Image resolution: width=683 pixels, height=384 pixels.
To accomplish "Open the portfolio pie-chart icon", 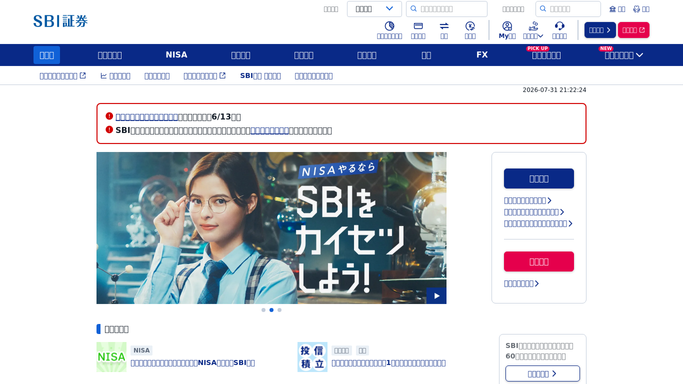I will coord(389,26).
